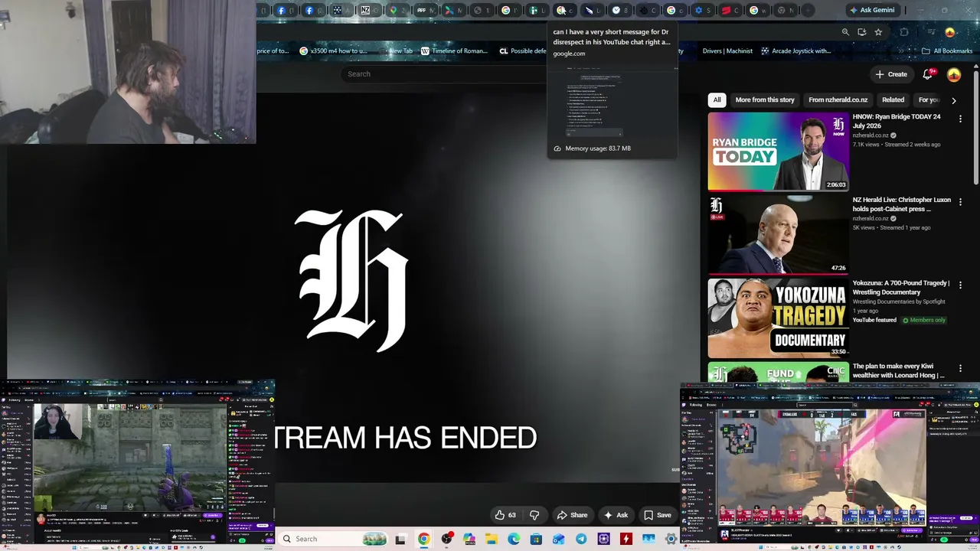
Task: Open 'Timeline of Roman...' Wikipedia bookmark
Action: point(454,51)
